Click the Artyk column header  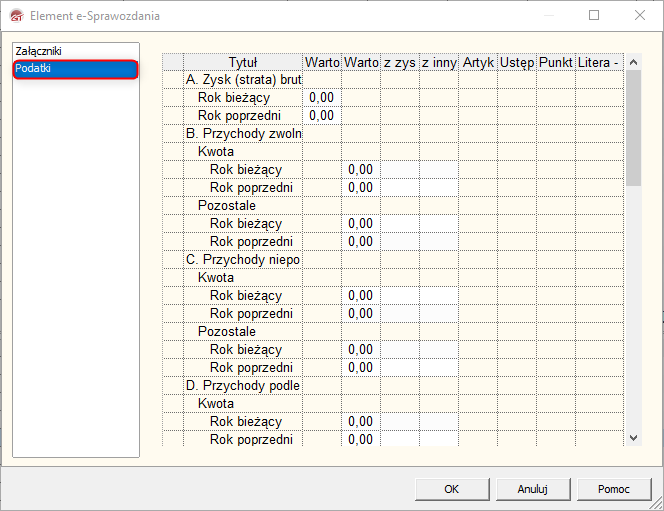[478, 62]
